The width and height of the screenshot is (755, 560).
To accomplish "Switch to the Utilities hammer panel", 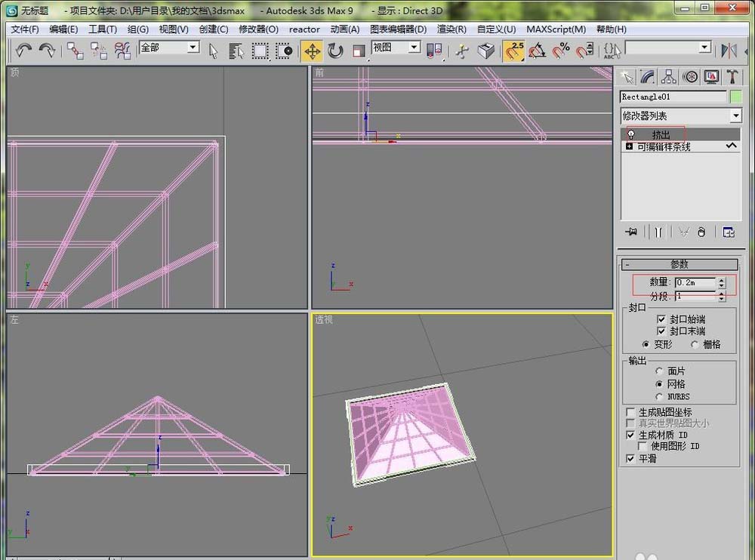I will [732, 76].
